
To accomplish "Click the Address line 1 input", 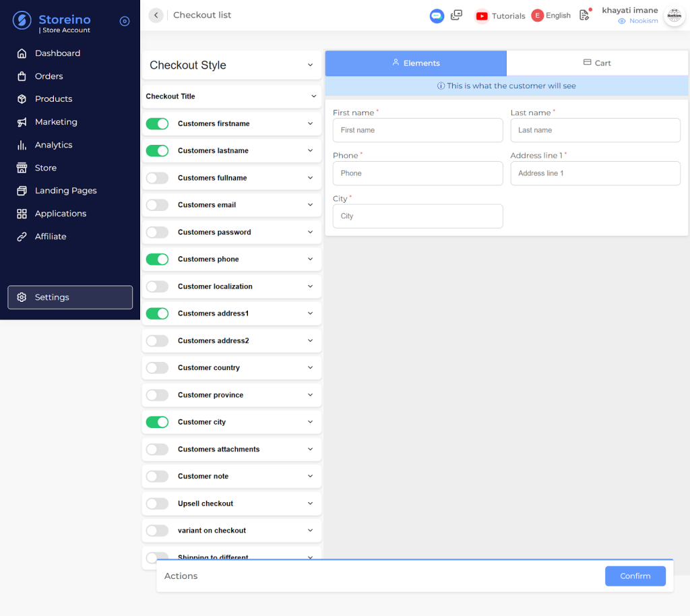I will 596,173.
